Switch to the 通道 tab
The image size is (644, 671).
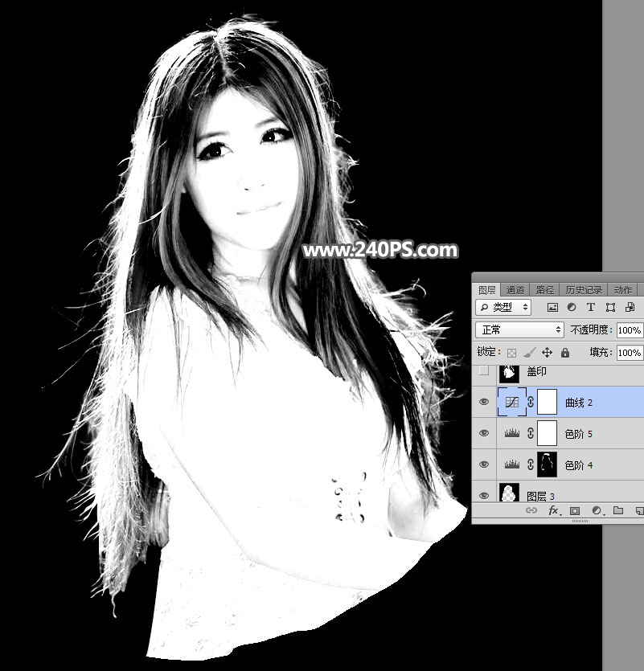[515, 290]
